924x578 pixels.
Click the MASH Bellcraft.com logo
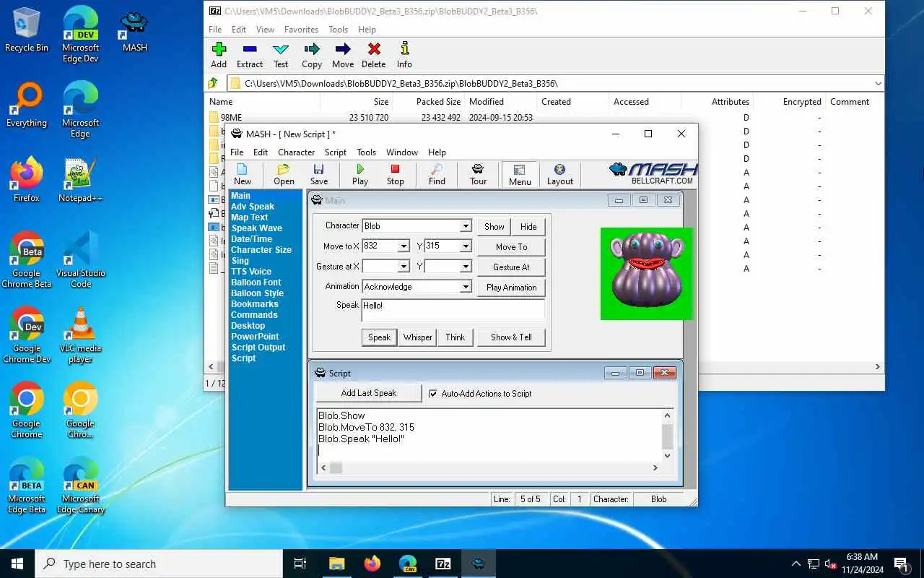click(653, 173)
